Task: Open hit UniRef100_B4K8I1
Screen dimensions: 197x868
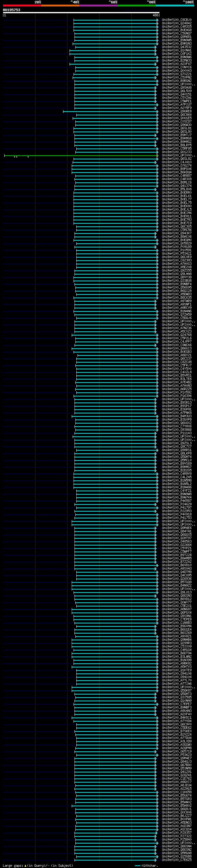Action: click(177, 717)
